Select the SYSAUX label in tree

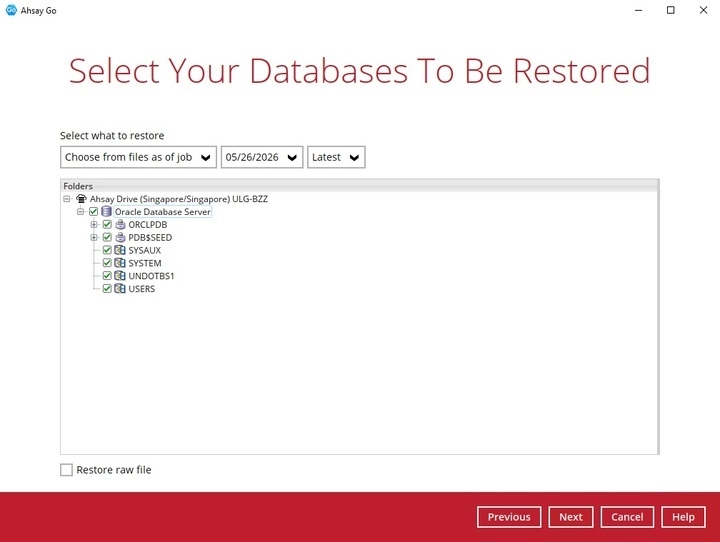(145, 250)
